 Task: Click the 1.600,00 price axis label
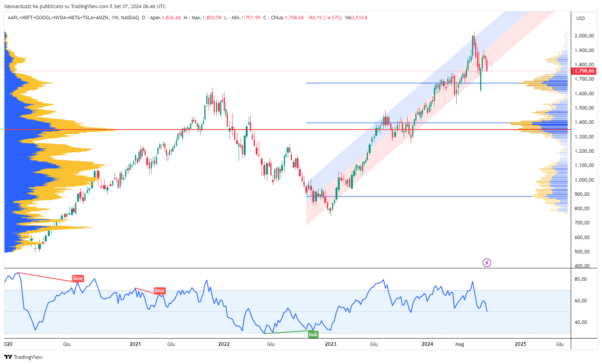coord(584,94)
